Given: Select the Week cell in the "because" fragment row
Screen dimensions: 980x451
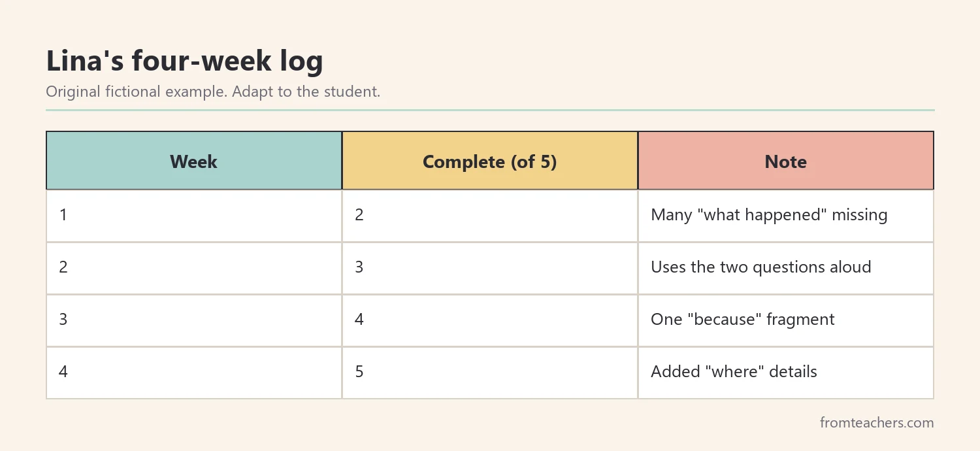Looking at the screenshot, I should click(x=194, y=320).
